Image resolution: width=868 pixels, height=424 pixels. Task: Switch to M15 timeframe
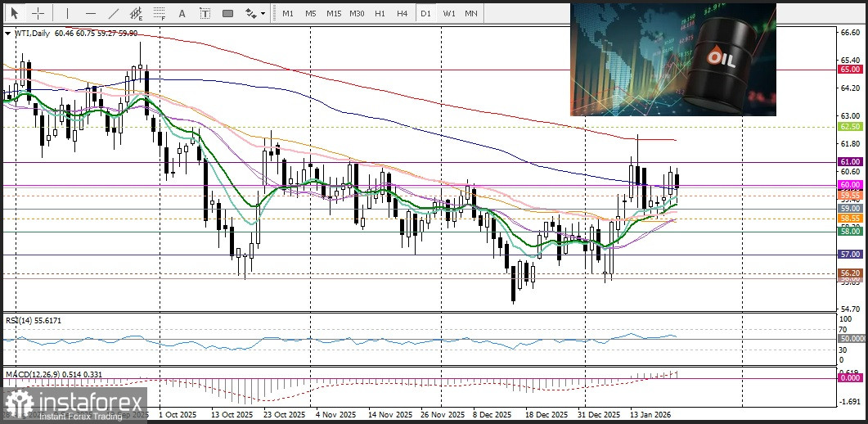coord(334,13)
